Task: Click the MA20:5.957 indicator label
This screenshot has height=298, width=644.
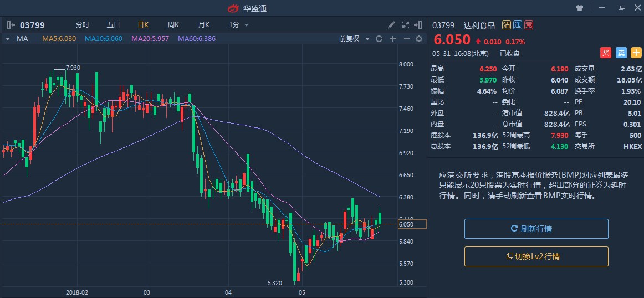Action: [150, 39]
